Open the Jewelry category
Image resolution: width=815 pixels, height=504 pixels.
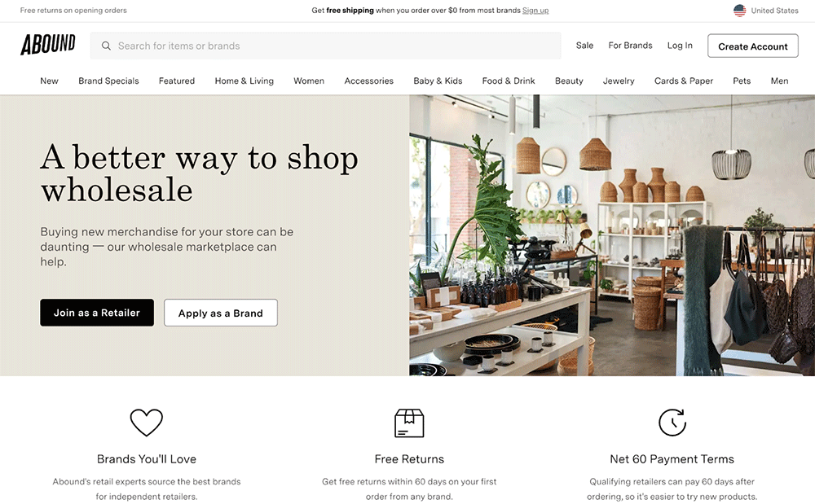619,81
